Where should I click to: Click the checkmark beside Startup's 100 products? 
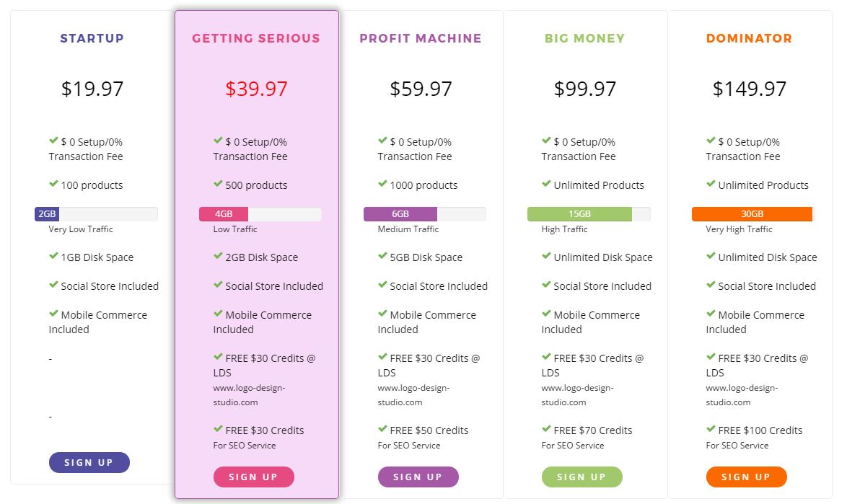(x=53, y=184)
